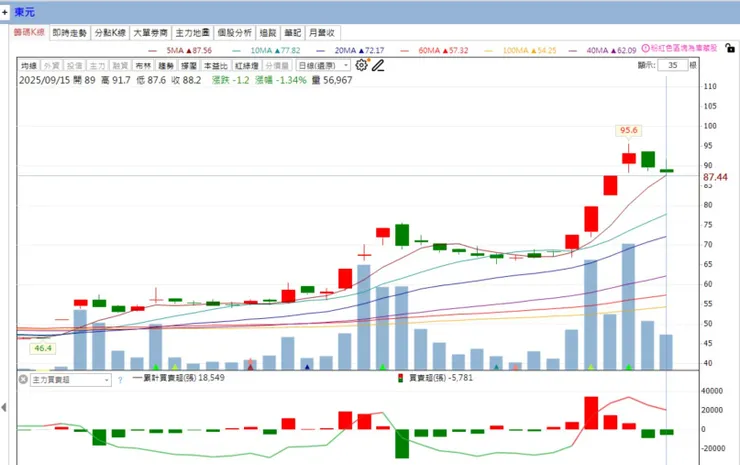Click the unlock padlock icon

click(x=730, y=48)
